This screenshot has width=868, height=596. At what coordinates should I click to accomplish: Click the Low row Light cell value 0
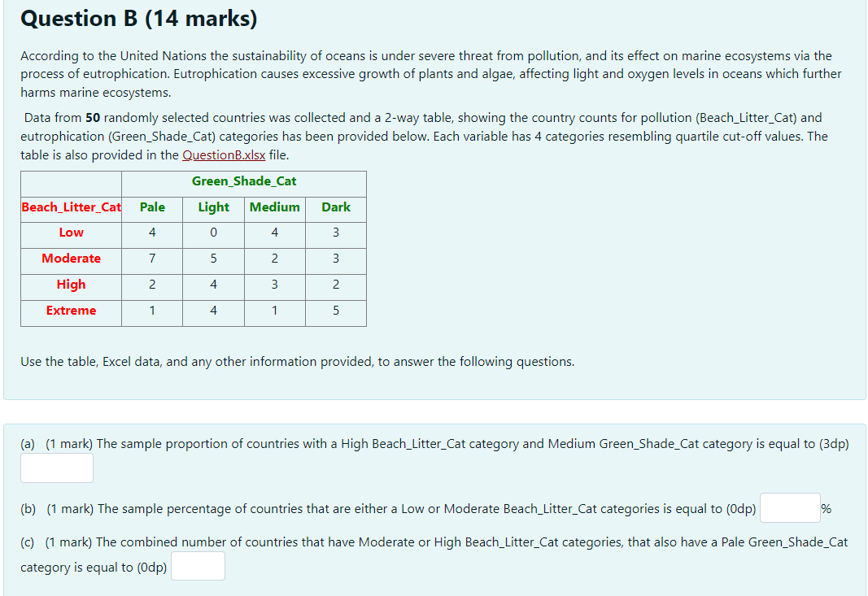[x=214, y=233]
